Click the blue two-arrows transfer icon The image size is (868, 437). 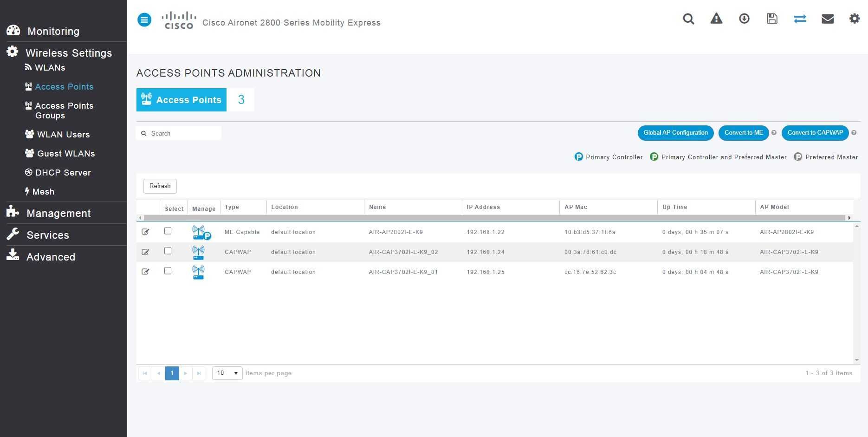pyautogui.click(x=800, y=19)
